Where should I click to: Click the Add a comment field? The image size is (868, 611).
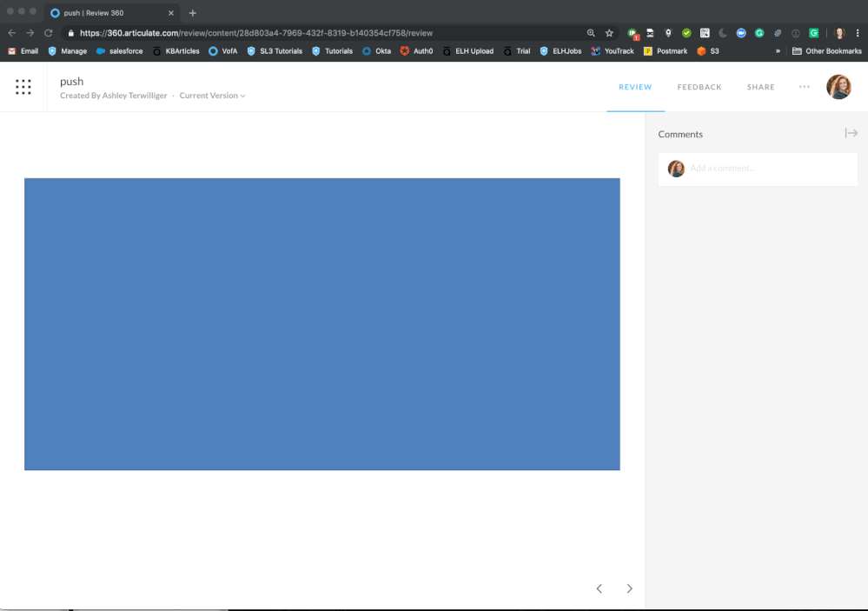pos(758,169)
